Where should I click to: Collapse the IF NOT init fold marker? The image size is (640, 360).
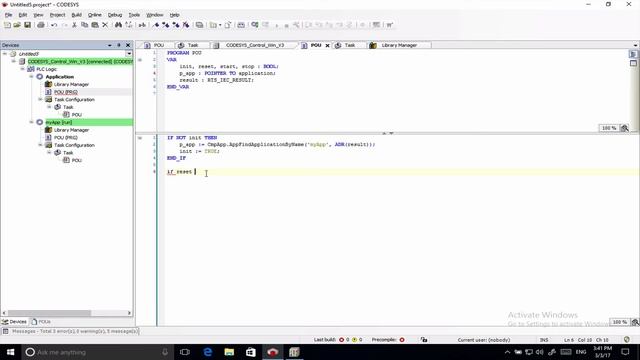[140, 138]
